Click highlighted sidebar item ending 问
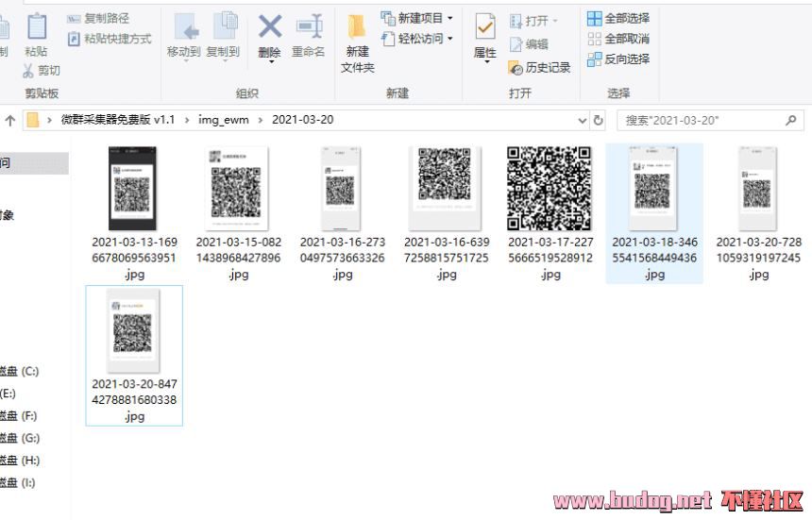The height and width of the screenshot is (520, 812). click(34, 163)
